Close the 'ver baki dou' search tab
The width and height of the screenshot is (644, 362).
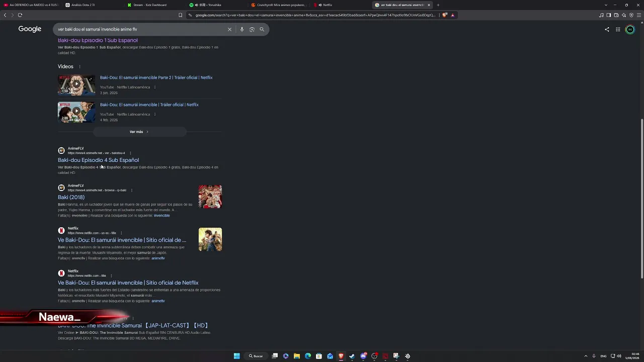(429, 5)
